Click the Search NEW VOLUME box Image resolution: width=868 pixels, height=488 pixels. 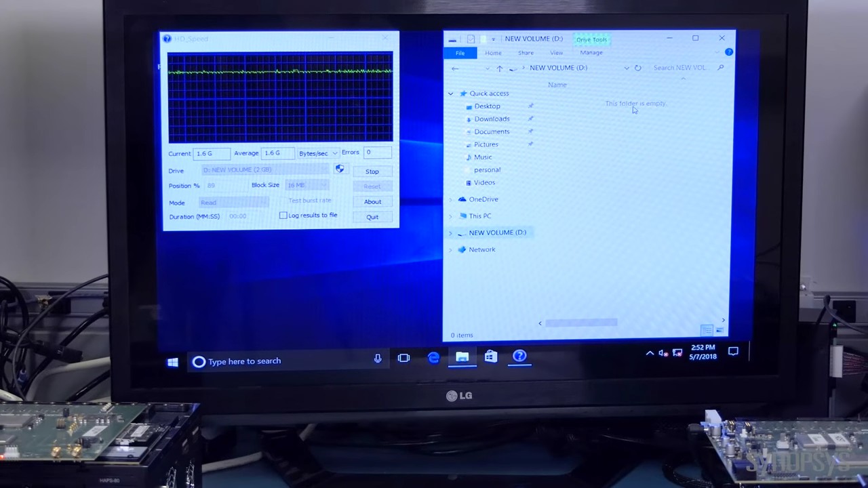(682, 68)
